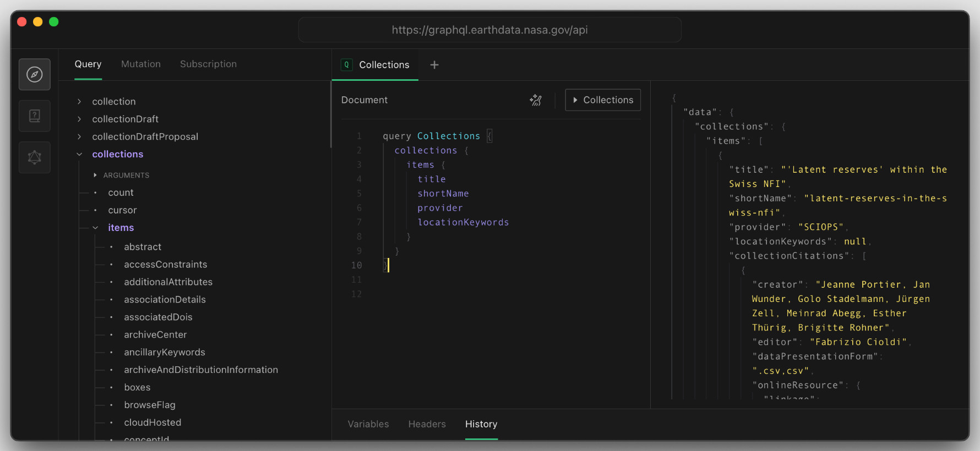Switch to the Subscription tab

click(x=208, y=64)
